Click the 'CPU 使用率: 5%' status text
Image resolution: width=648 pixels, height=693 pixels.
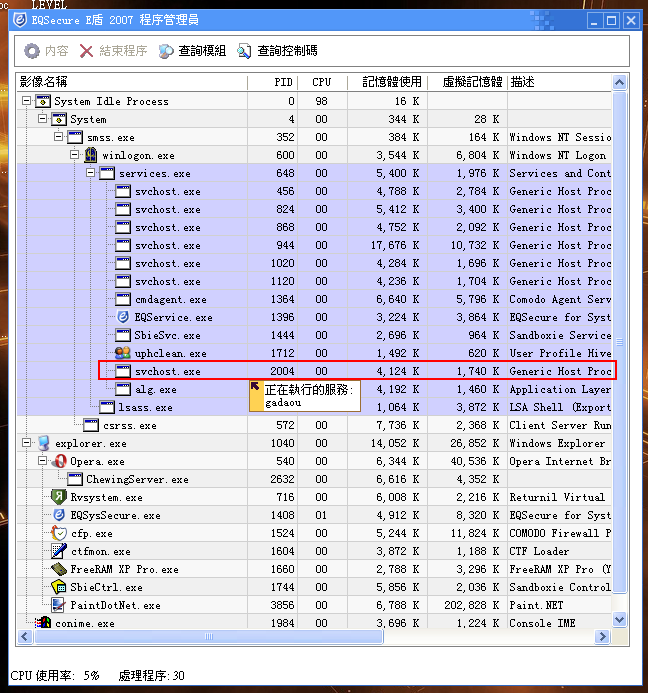tap(55, 675)
